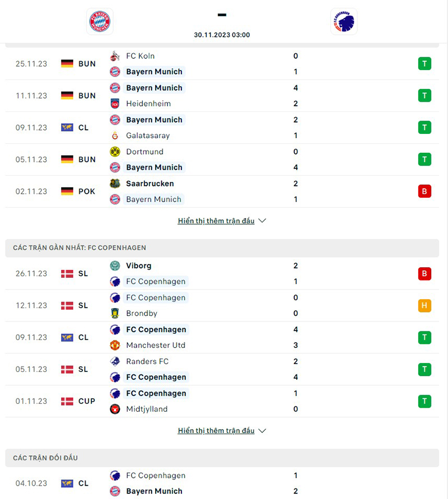Expand Copenhagen's 'Hiển thị thêm trận đấu' chevron

(262, 431)
